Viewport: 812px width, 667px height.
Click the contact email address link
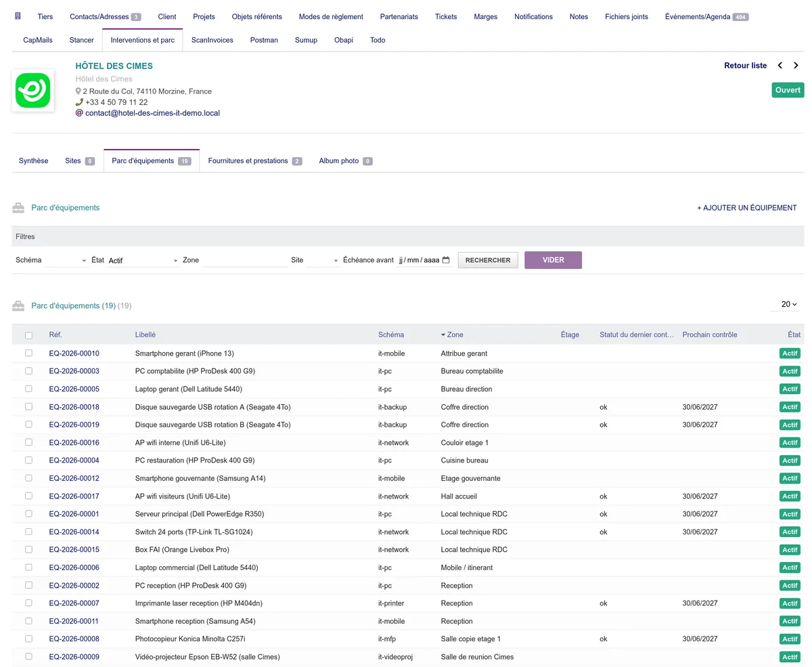152,113
